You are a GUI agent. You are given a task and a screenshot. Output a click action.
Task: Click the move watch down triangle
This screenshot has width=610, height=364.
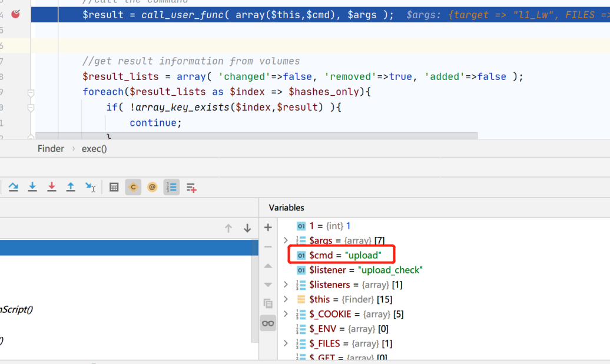[268, 285]
